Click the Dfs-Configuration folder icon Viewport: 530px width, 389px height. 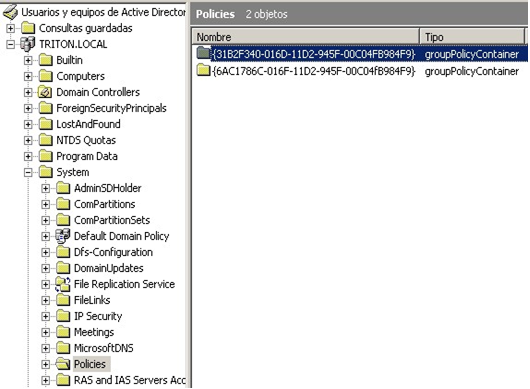click(x=63, y=252)
